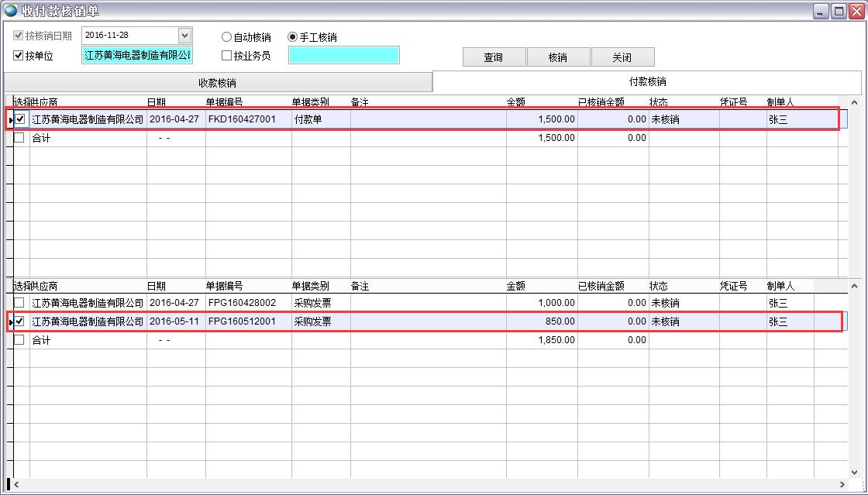This screenshot has width=868, height=495.
Task: Uncheck the FPG160512001 invoice row checkbox
Action: (x=18, y=321)
